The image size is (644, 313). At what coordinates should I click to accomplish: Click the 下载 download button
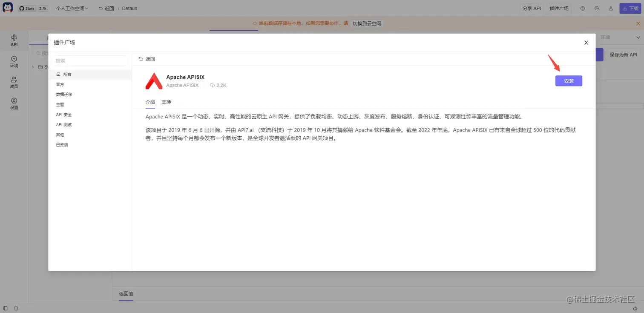630,8
